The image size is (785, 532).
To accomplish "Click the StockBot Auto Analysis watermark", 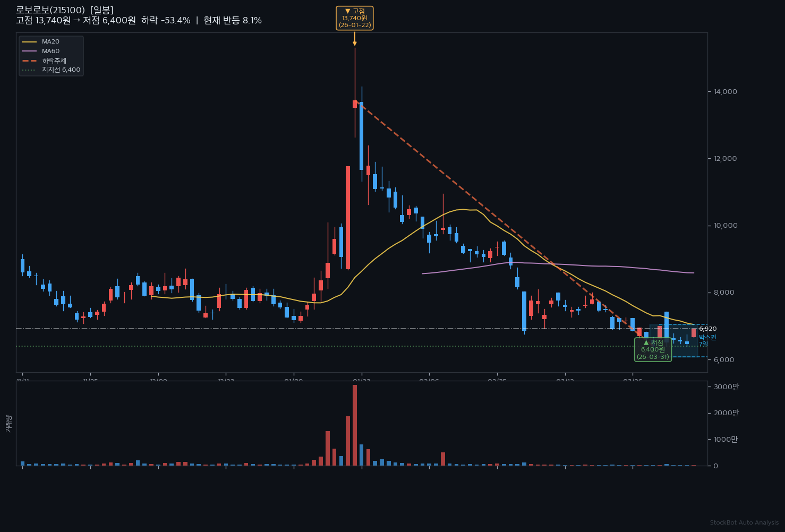I will pos(744,523).
